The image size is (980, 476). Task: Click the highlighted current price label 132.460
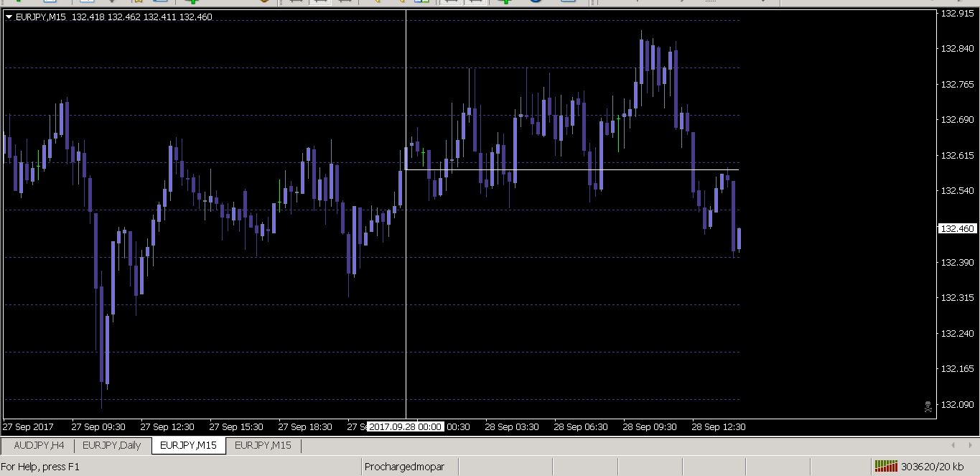[957, 228]
